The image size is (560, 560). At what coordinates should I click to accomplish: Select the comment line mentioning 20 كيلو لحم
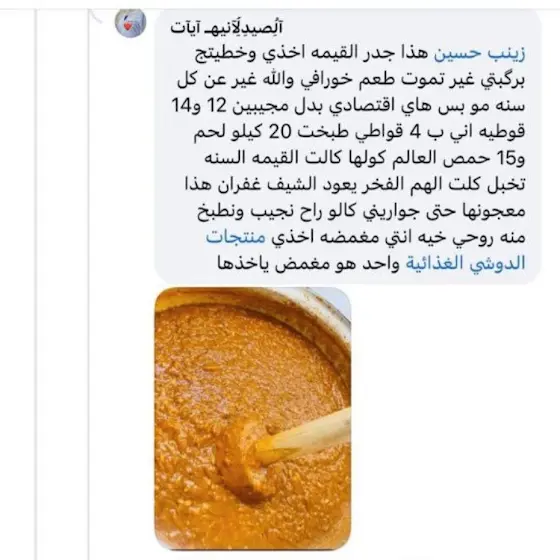coord(359,132)
